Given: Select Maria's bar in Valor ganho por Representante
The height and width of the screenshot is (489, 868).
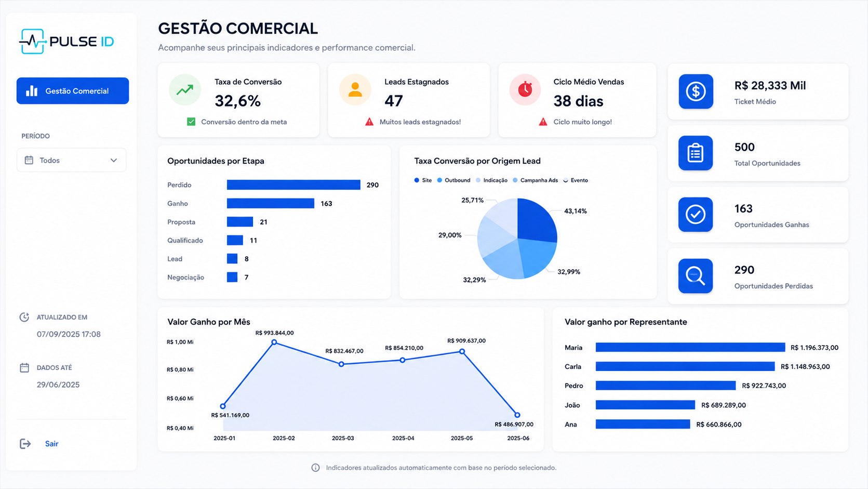Looking at the screenshot, I should tap(690, 347).
